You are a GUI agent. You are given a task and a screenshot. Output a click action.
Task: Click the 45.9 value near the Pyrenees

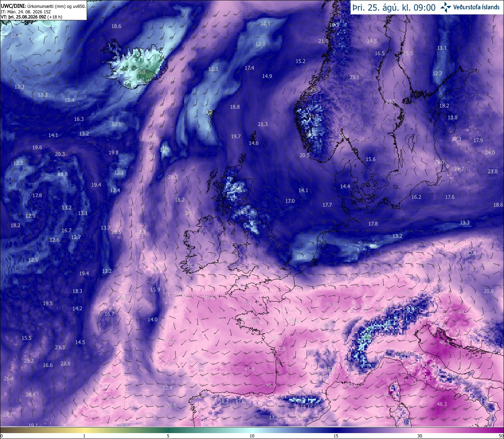[x=271, y=385]
